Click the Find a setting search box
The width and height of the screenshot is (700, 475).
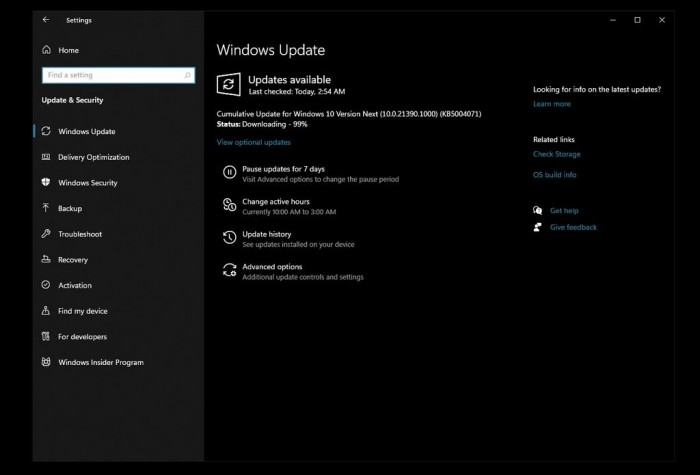point(118,75)
